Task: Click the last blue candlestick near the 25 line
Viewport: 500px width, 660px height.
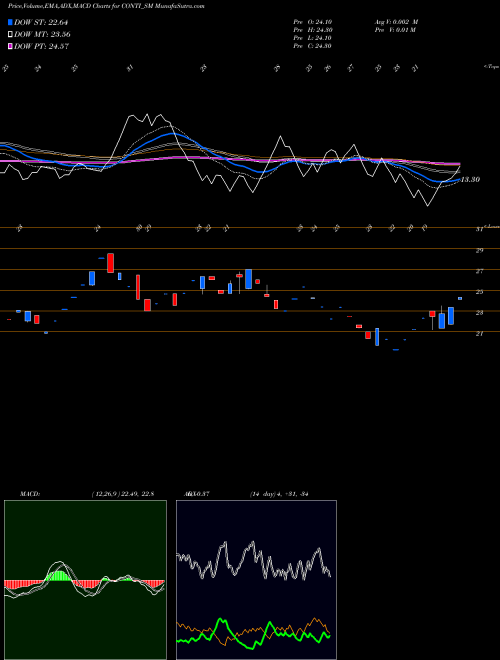Action: (x=460, y=298)
